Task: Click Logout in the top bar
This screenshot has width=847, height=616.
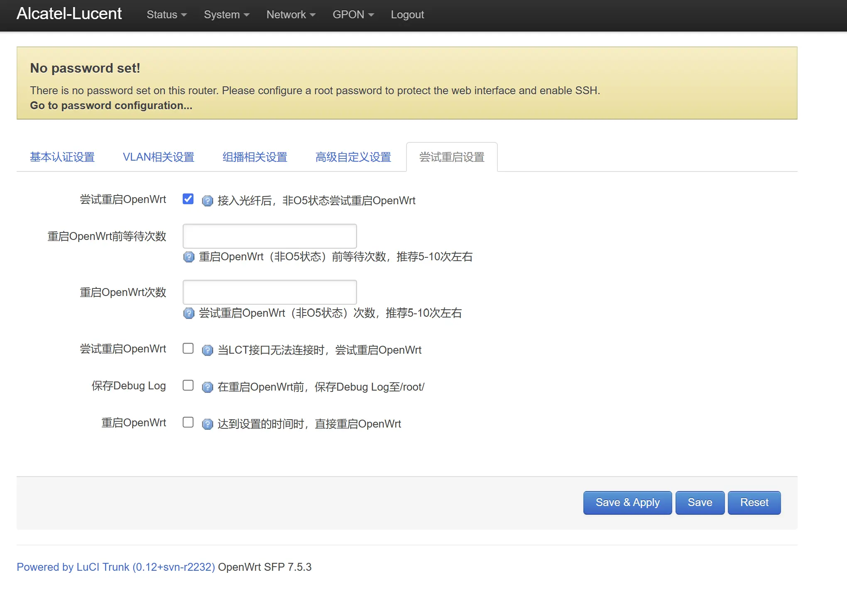Action: pos(407,15)
